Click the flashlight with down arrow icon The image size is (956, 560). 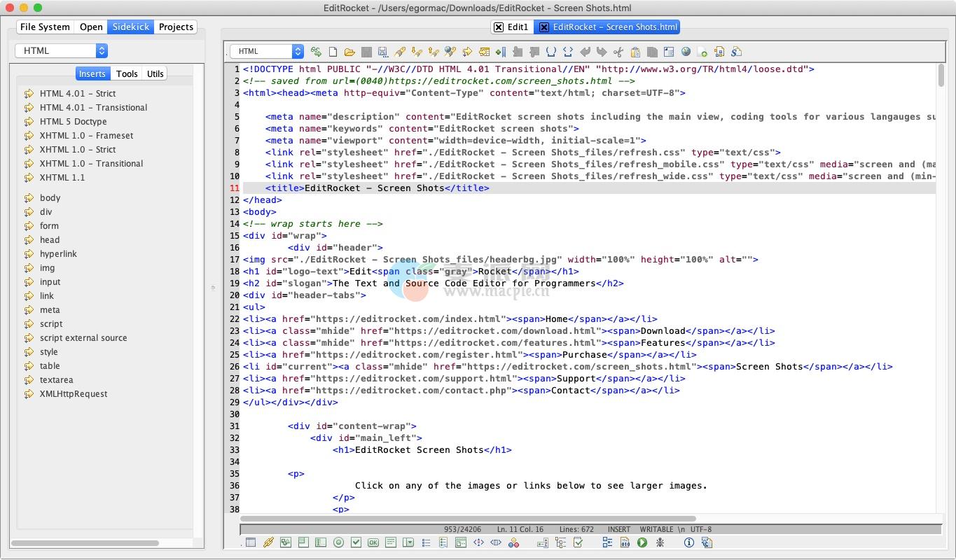click(x=417, y=52)
